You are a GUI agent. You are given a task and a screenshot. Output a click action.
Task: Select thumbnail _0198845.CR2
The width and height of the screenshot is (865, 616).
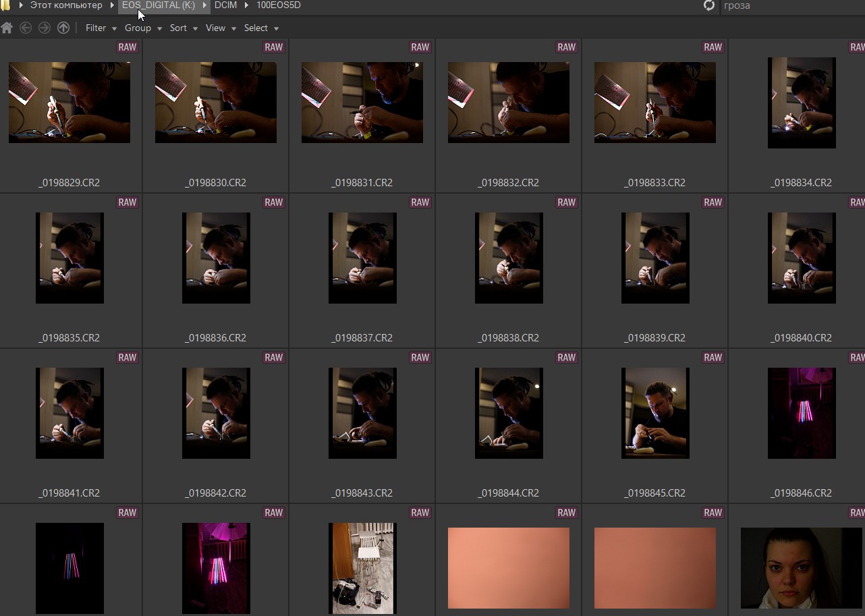click(655, 413)
